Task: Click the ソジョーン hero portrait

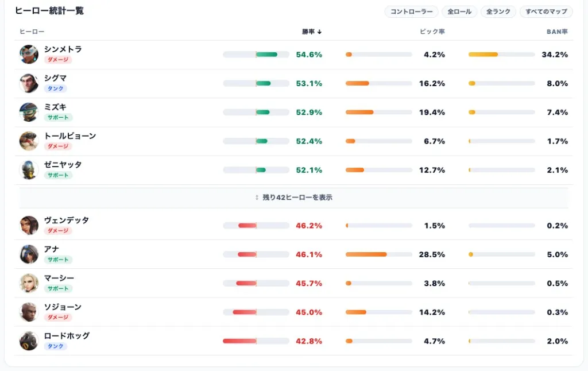Action: click(29, 312)
